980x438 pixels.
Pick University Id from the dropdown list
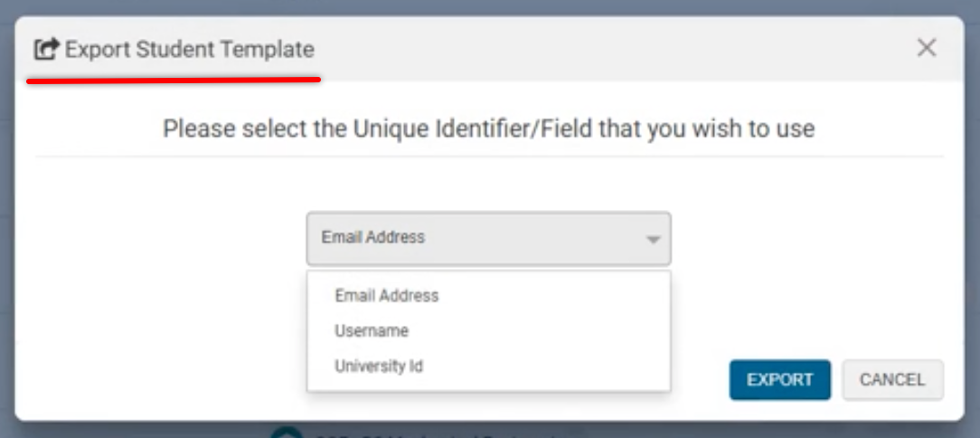click(x=379, y=367)
